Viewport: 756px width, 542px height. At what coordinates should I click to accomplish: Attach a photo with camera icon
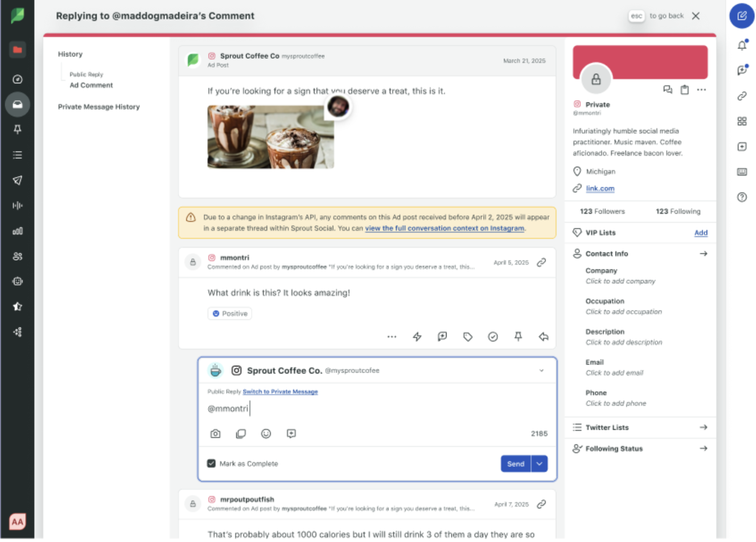[215, 434]
